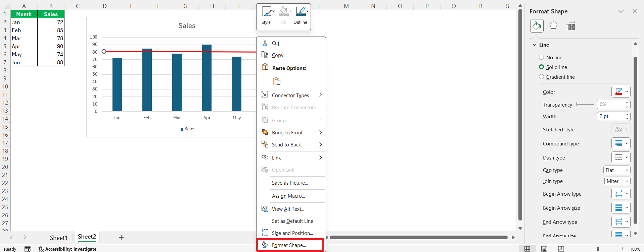This screenshot has width=644, height=252.
Task: Choose Set as Default Line
Action: click(x=291, y=221)
